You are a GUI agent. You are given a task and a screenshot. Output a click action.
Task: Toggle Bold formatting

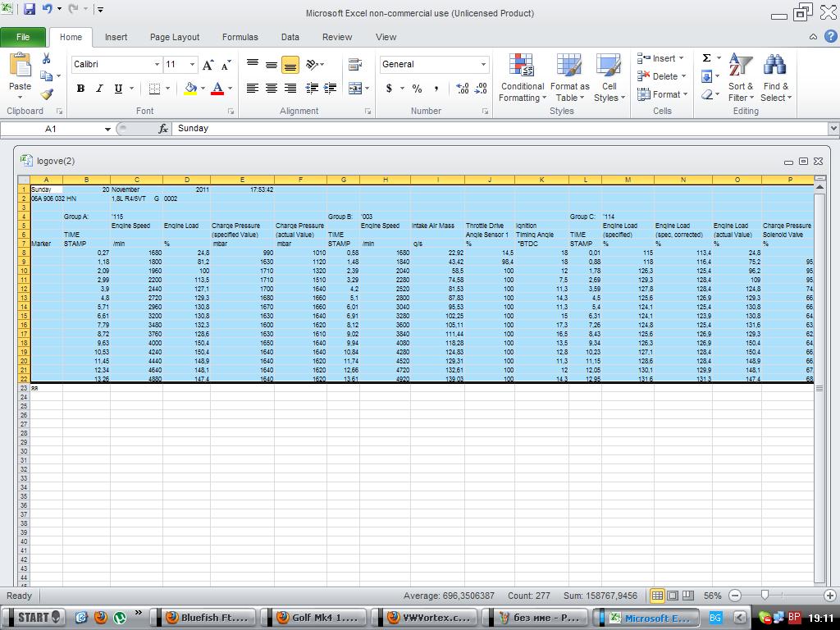tap(80, 89)
